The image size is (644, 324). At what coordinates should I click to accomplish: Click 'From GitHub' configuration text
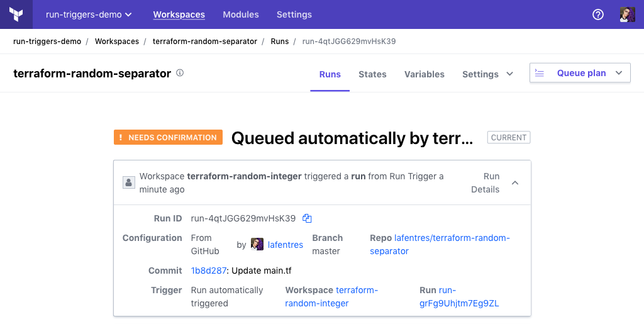tap(205, 244)
